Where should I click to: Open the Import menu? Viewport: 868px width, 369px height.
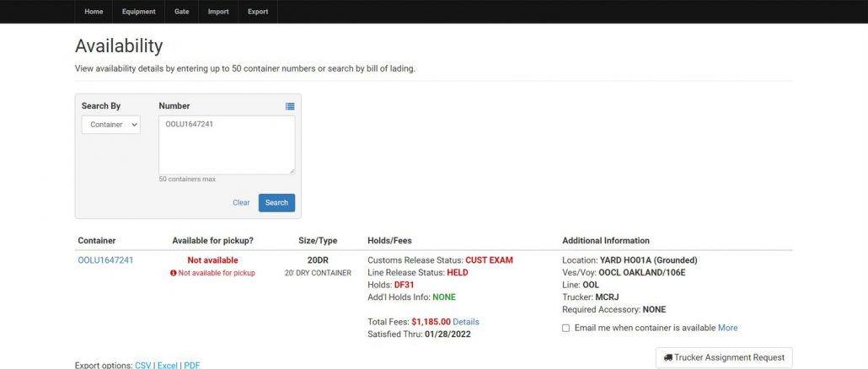(x=218, y=12)
